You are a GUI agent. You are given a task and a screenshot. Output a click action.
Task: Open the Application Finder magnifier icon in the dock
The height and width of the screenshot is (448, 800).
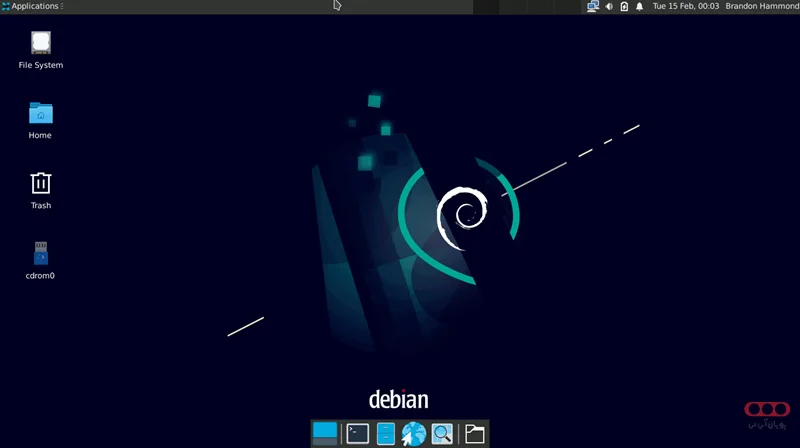[442, 434]
